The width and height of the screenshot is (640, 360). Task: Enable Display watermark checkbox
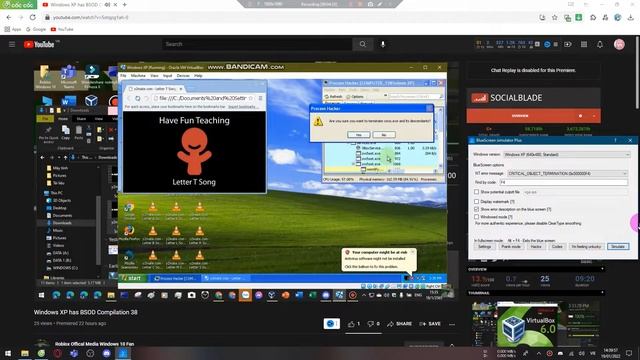(x=476, y=202)
